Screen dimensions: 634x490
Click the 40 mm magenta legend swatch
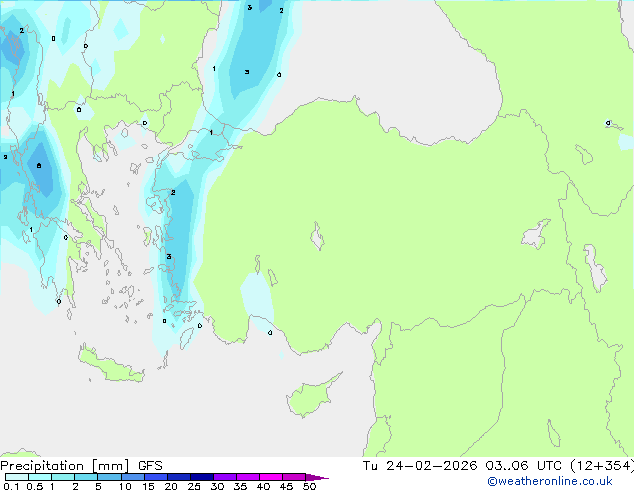[271, 477]
